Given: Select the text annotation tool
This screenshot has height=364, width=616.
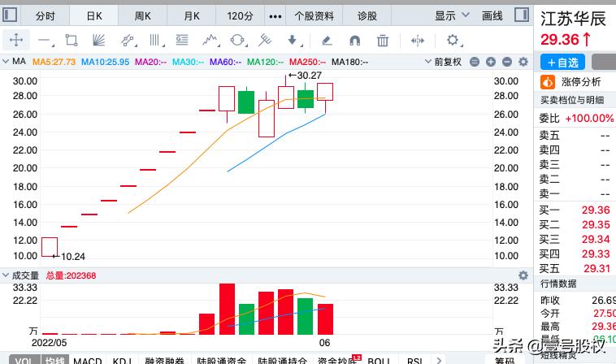Looking at the screenshot, I should (182, 40).
